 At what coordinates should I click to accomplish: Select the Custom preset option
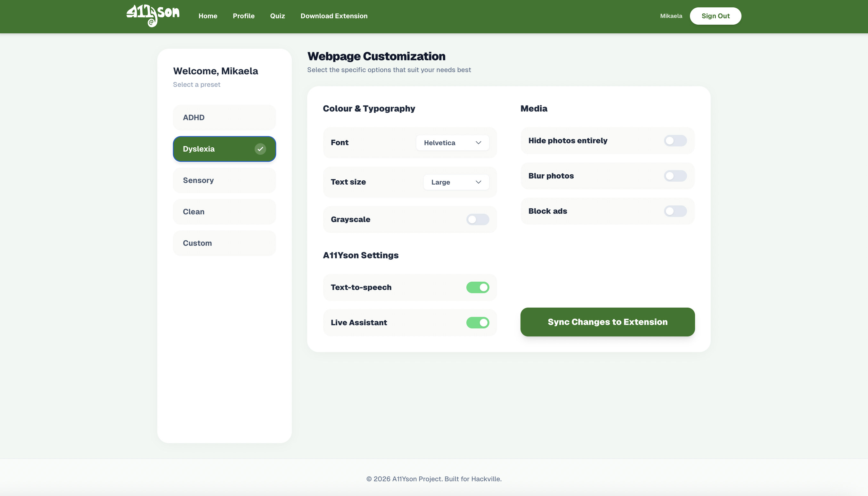point(224,243)
